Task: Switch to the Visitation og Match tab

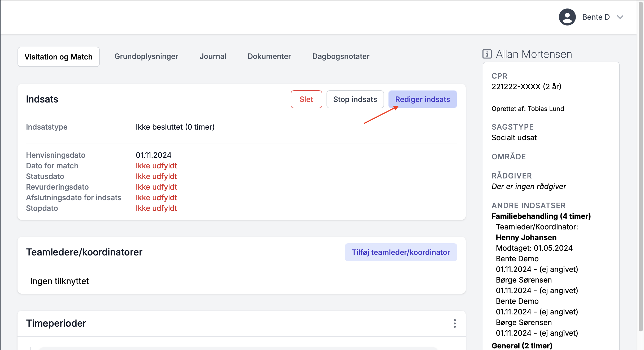Action: [x=59, y=57]
